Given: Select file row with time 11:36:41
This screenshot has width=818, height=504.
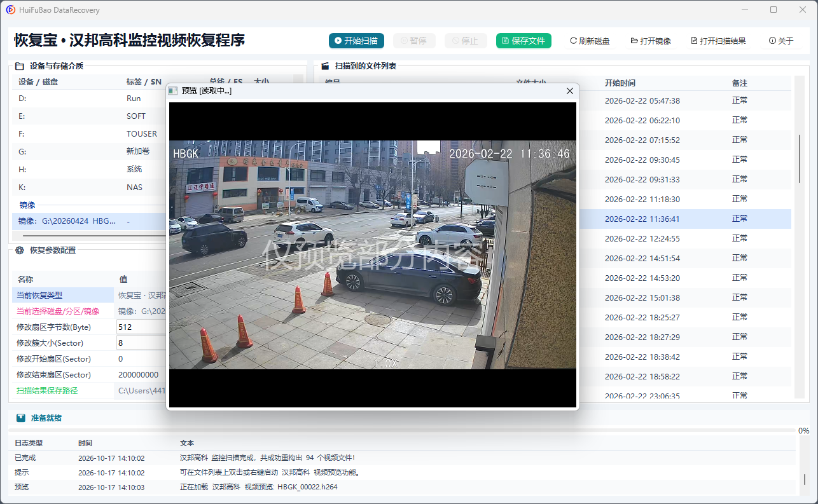Looking at the screenshot, I should click(686, 219).
